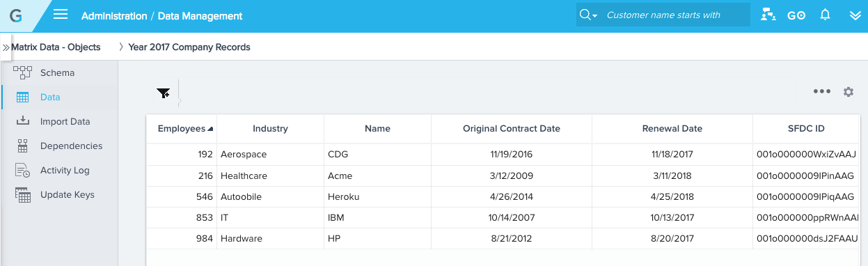868x266 pixels.
Task: Expand the collapsed left panel arrows
Action: (6, 47)
